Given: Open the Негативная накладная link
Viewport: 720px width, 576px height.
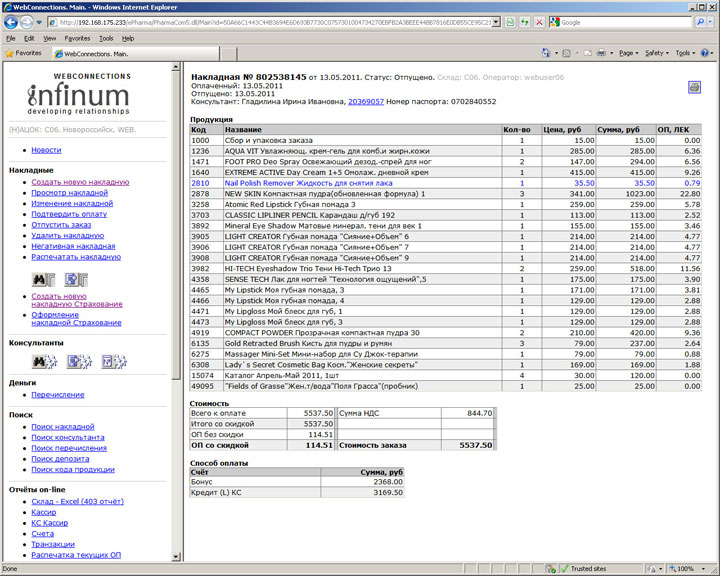Looking at the screenshot, I should coord(73,246).
